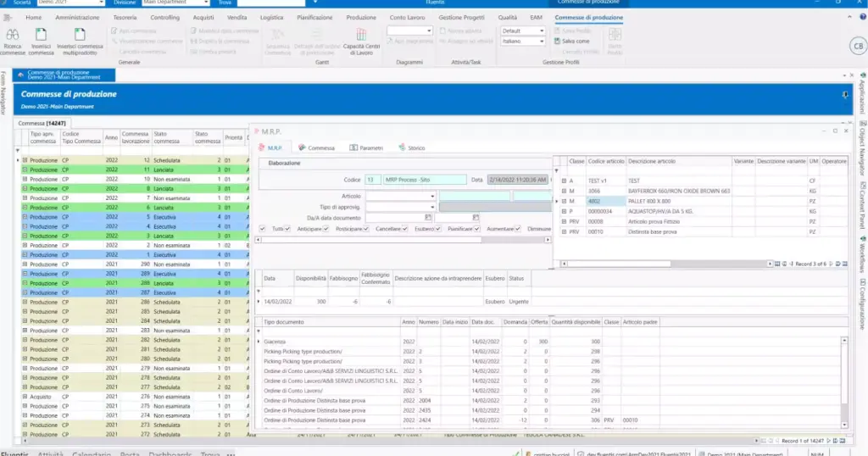The width and height of the screenshot is (868, 456).
Task: Switch to the Commessa tab in M.R.P.
Action: (317, 147)
